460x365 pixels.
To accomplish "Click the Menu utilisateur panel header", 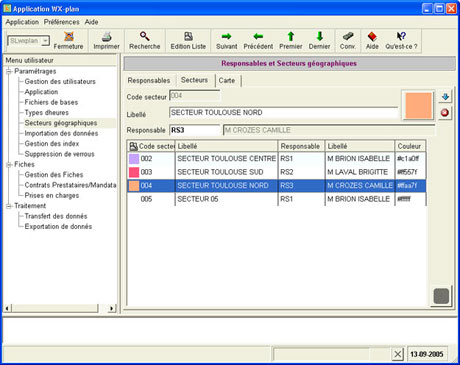I will tap(60, 60).
